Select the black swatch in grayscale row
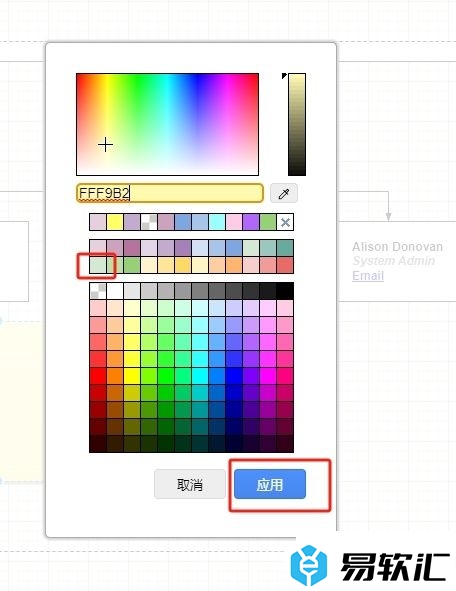 coord(285,291)
